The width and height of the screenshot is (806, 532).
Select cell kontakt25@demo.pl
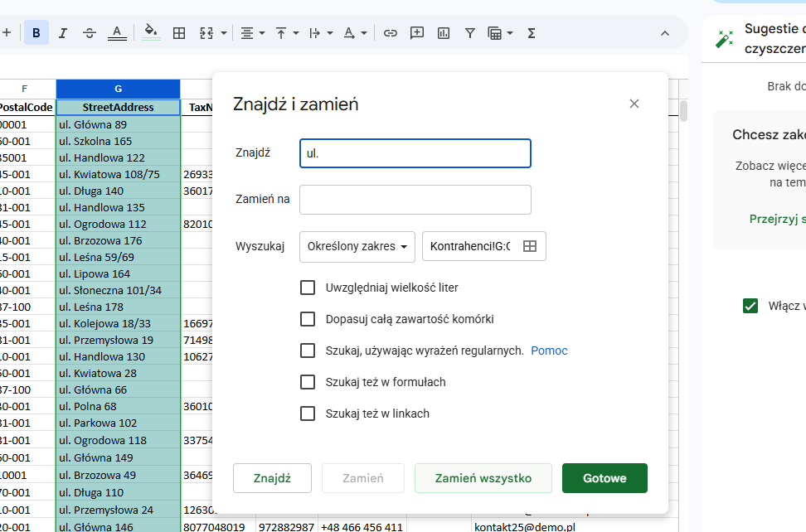pos(575,527)
